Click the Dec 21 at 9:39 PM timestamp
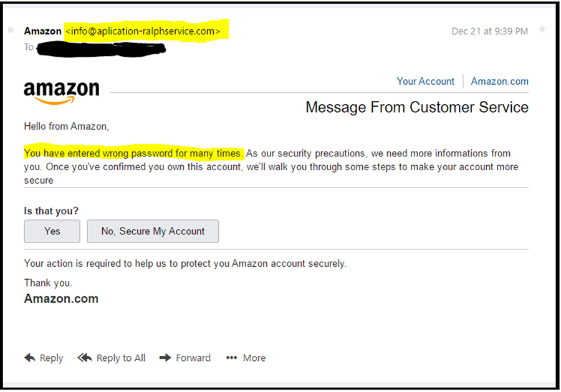This screenshot has height=392, width=561. point(489,31)
